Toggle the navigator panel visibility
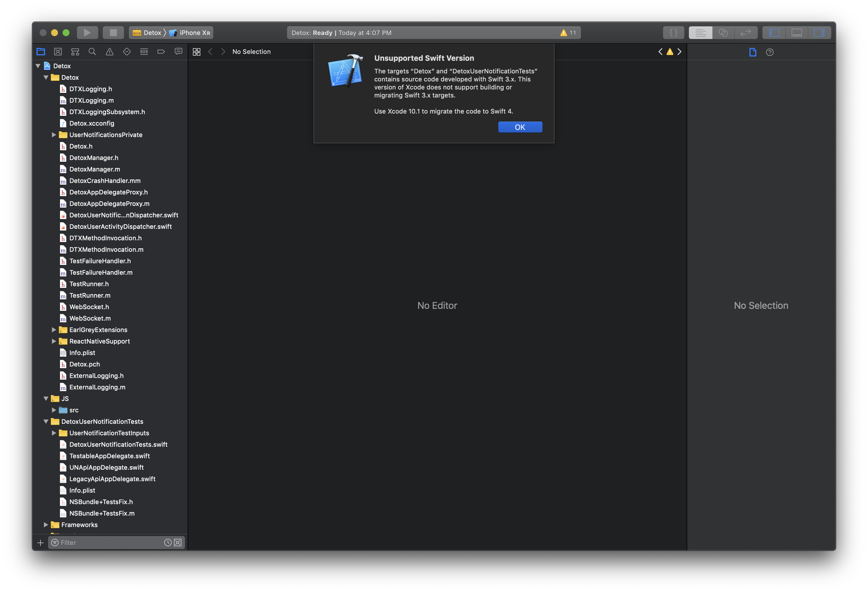868x593 pixels. point(774,32)
